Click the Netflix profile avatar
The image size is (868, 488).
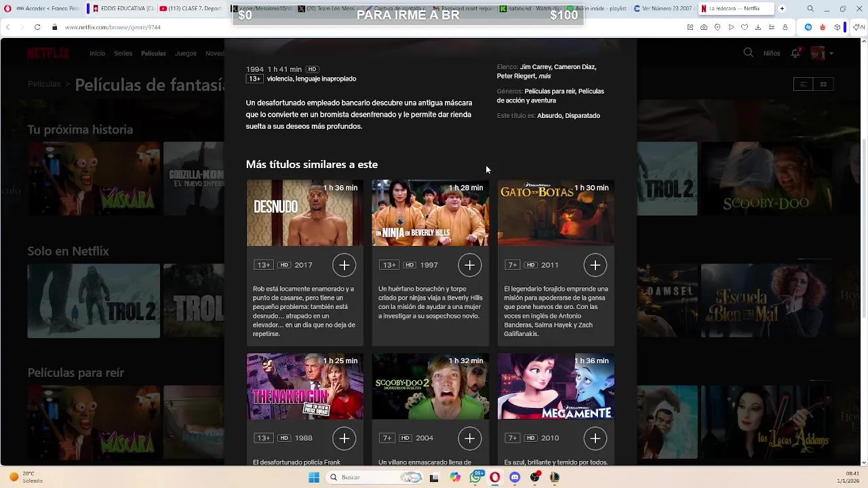coord(817,53)
